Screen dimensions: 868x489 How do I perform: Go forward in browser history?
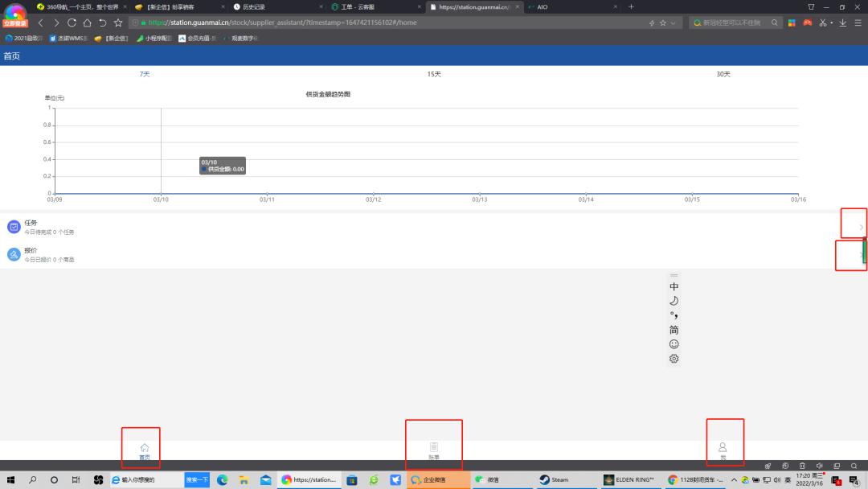(56, 23)
